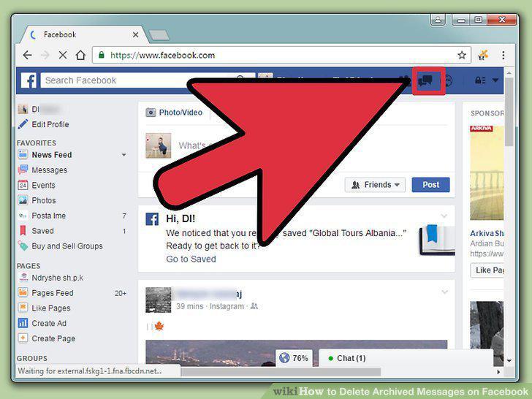Open the Messages icon in Facebook top bar
The width and height of the screenshot is (532, 399).
425,80
